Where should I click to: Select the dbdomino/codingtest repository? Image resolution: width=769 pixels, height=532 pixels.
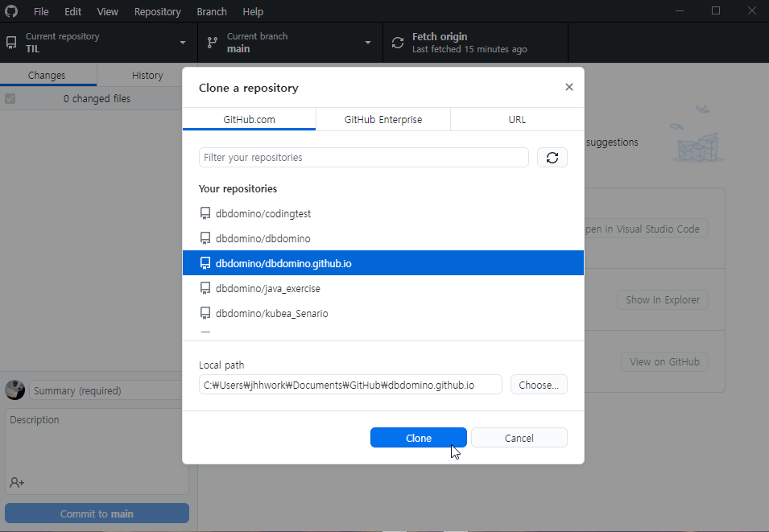pos(383,213)
